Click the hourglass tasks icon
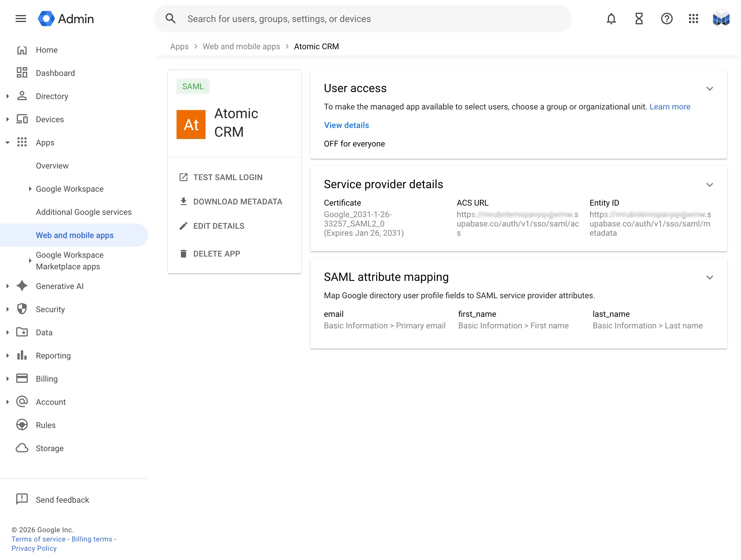Viewport: 741px width, 560px height. pyautogui.click(x=639, y=19)
